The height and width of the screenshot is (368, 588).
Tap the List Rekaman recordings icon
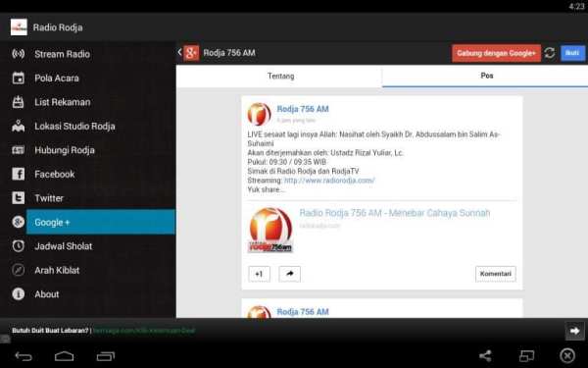[18, 102]
